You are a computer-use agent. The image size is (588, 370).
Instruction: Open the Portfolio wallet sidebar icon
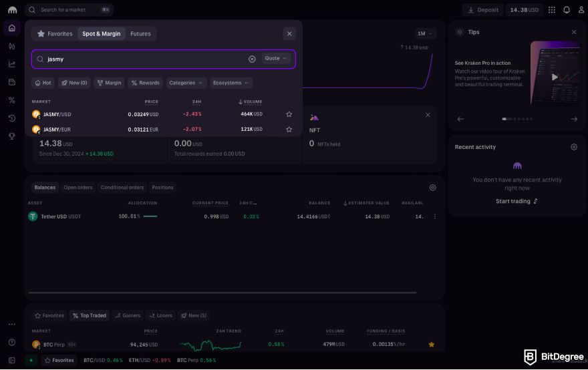click(x=12, y=82)
